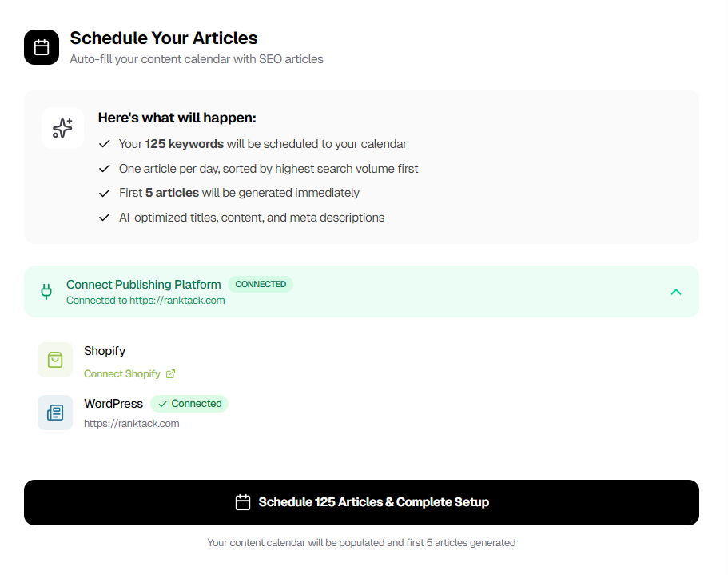Click the external link icon next to Connect Shopify
The width and height of the screenshot is (728, 575).
pos(170,373)
